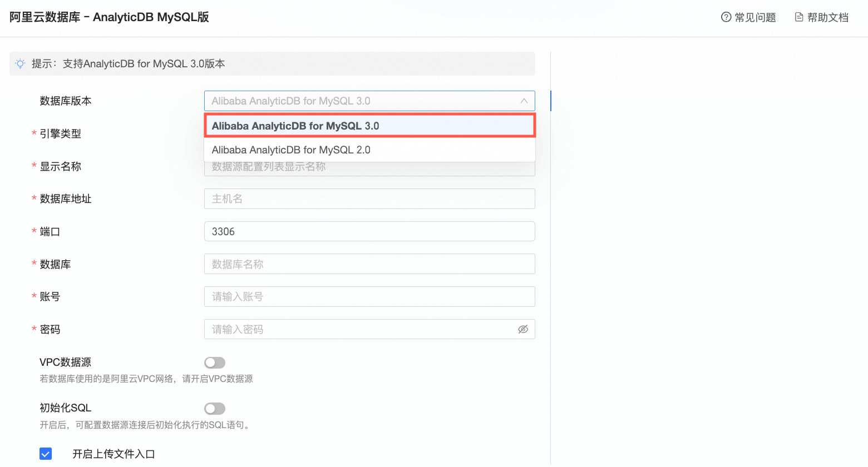Screen dimensions: 868x467
Task: Enable the VPC数据源 switch
Action: [x=215, y=363]
